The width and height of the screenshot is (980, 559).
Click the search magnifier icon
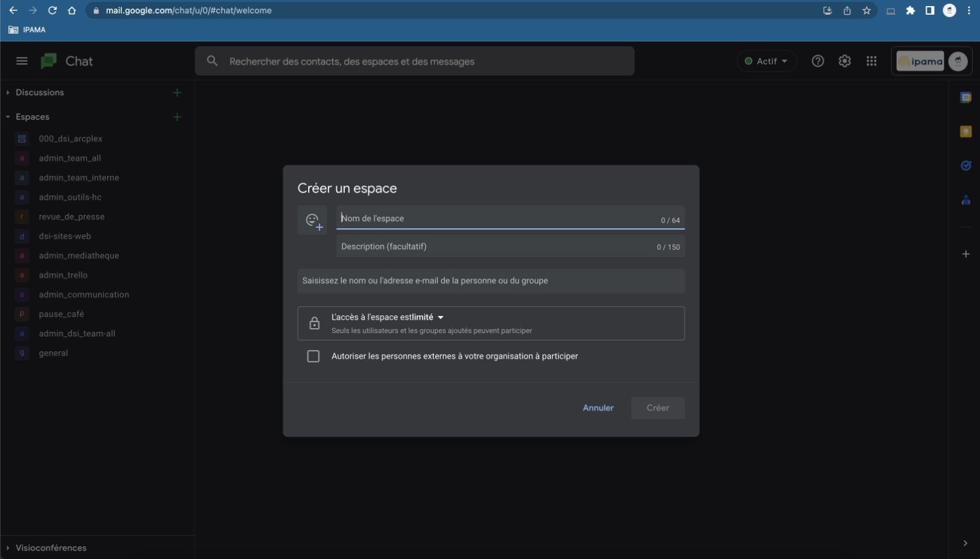pyautogui.click(x=212, y=61)
